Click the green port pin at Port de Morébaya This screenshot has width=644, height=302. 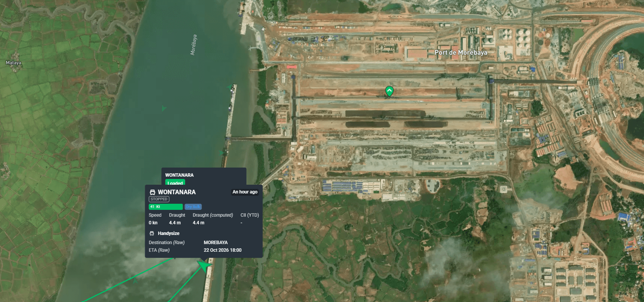tap(389, 91)
